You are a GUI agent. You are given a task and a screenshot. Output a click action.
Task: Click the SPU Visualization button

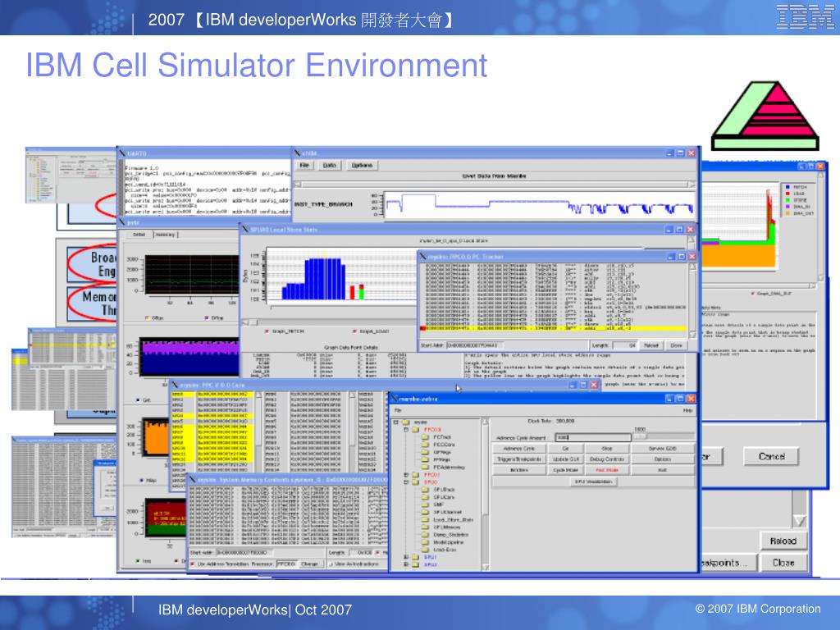(593, 482)
